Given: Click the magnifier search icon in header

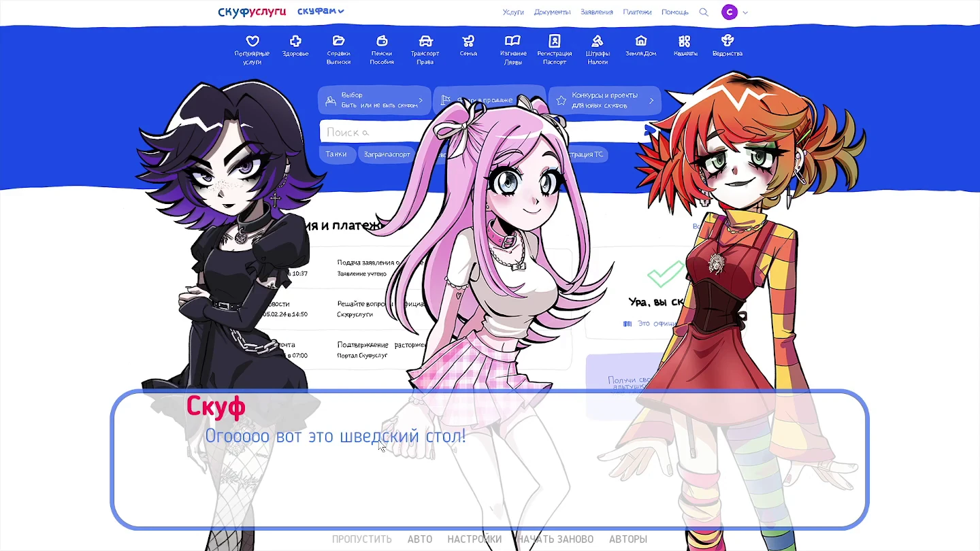Looking at the screenshot, I should pos(704,12).
